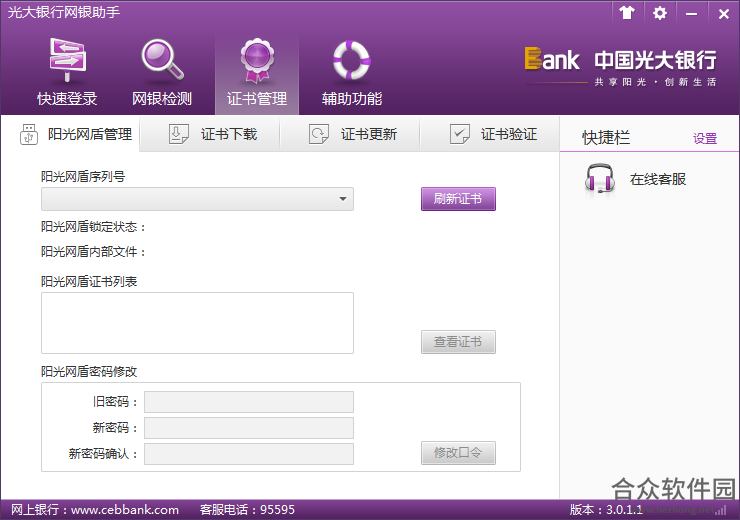The image size is (740, 520).
Task: Click the 刷新证书 button
Action: pos(458,199)
